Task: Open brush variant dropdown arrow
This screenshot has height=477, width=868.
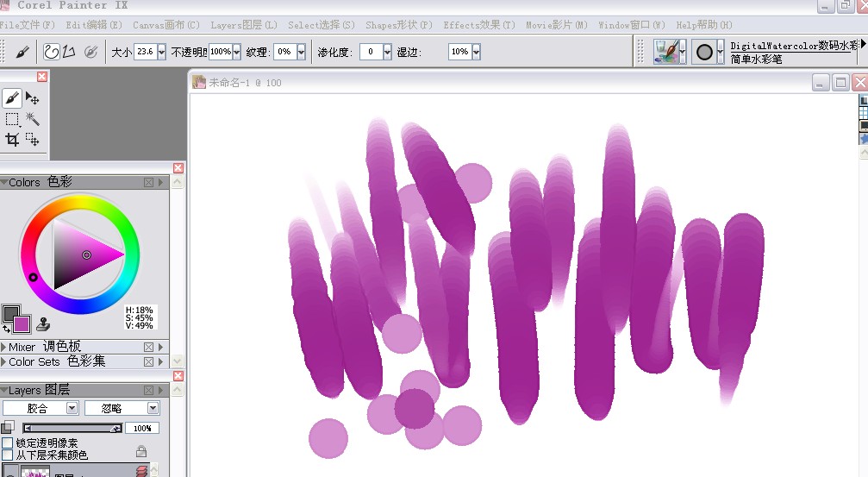Action: pyautogui.click(x=720, y=52)
